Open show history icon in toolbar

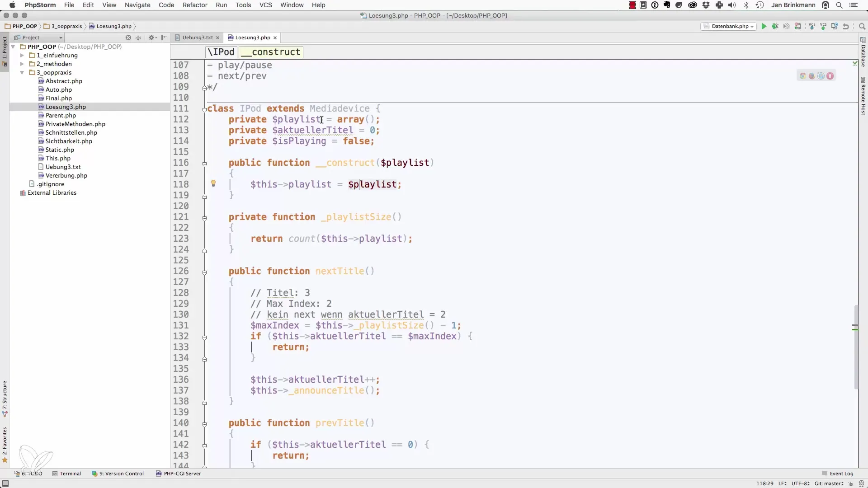(835, 26)
